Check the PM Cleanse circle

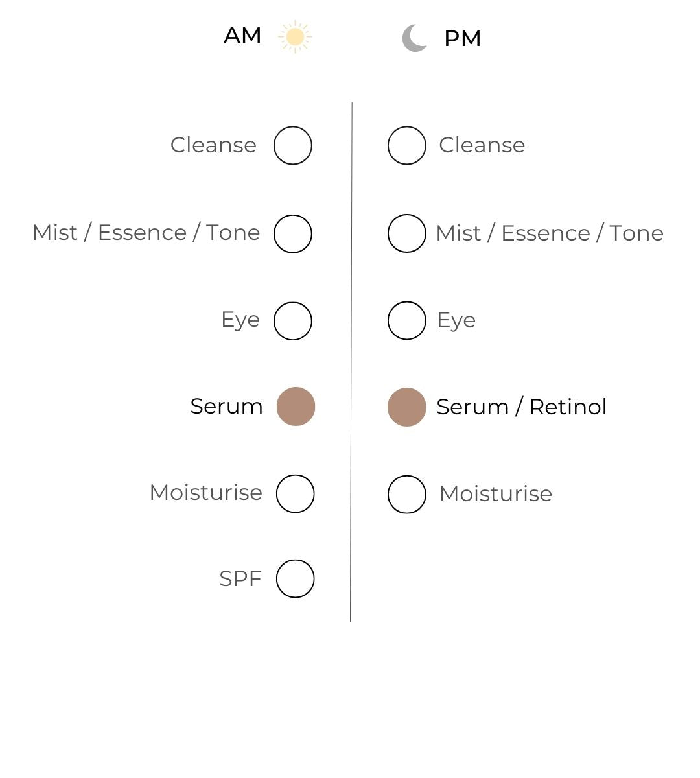coord(407,145)
